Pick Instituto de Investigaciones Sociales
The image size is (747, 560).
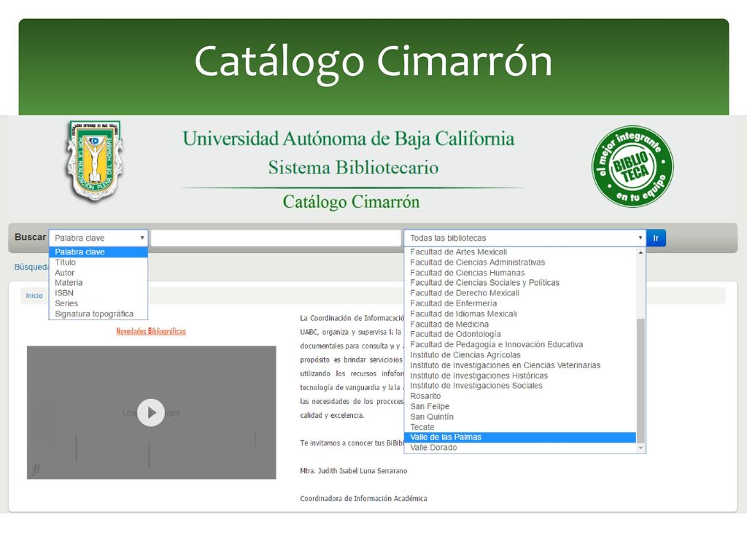[520, 386]
